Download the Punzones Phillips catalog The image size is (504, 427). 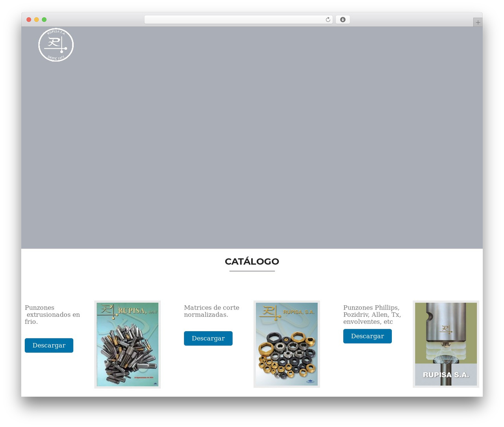coord(367,336)
